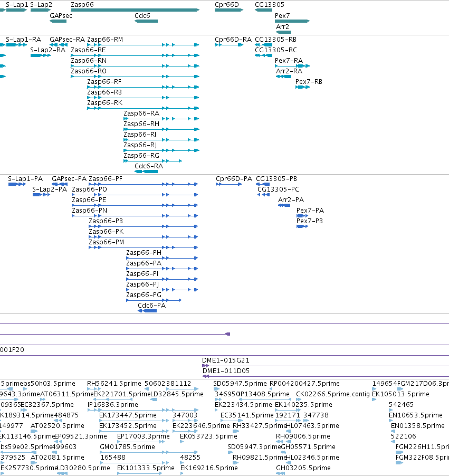Image resolution: width=449 pixels, height=476 pixels.
Task: Select the Zasp66-RA transcript label
Action: click(141, 113)
